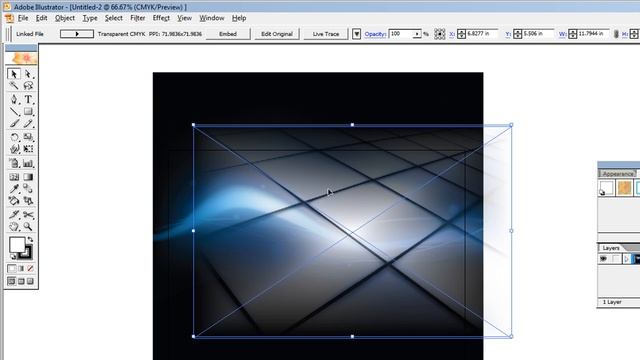Pick the Column Graph tool

pos(28,163)
